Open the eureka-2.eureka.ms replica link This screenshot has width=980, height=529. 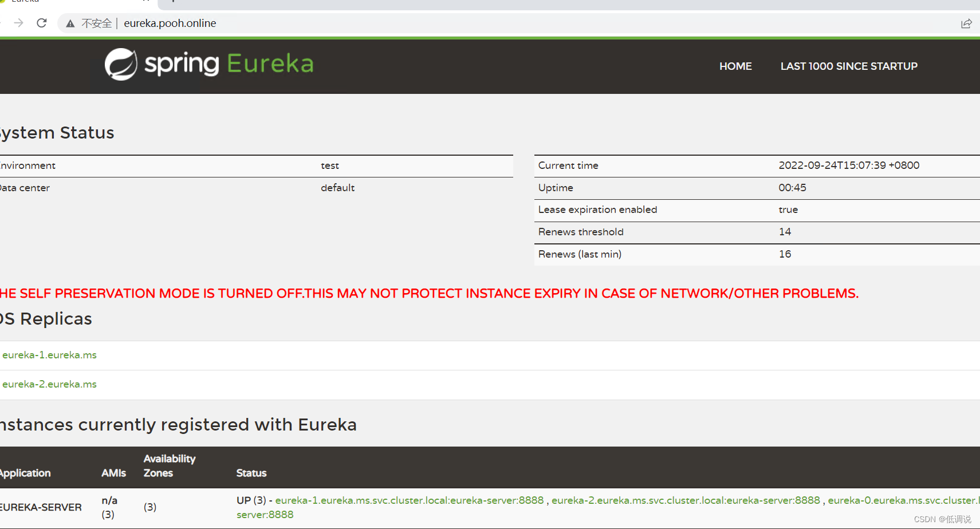tap(49, 384)
